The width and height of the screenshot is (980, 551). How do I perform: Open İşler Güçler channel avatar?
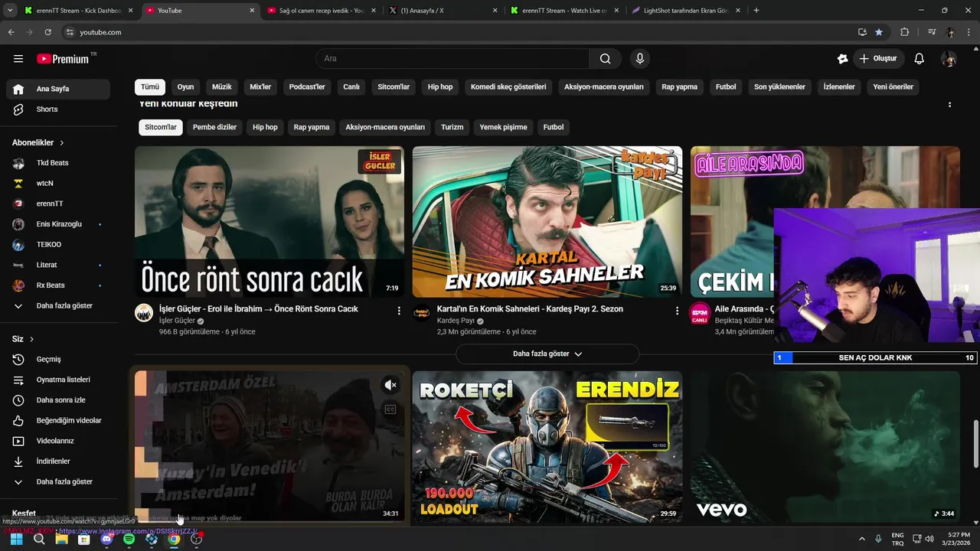click(144, 312)
